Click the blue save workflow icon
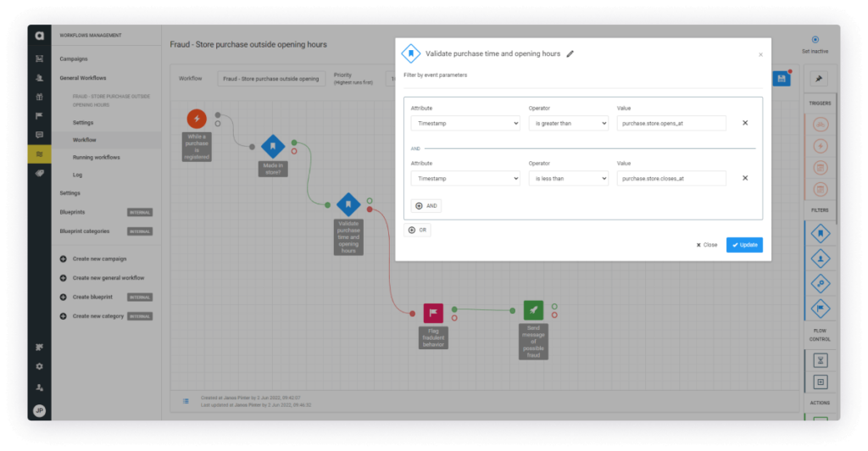Image resolution: width=868 pixels, height=451 pixels. click(x=781, y=78)
